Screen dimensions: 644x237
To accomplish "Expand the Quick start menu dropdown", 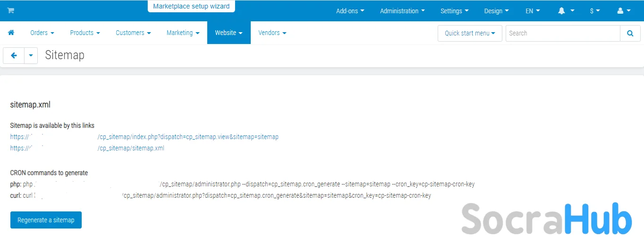I will point(470,33).
